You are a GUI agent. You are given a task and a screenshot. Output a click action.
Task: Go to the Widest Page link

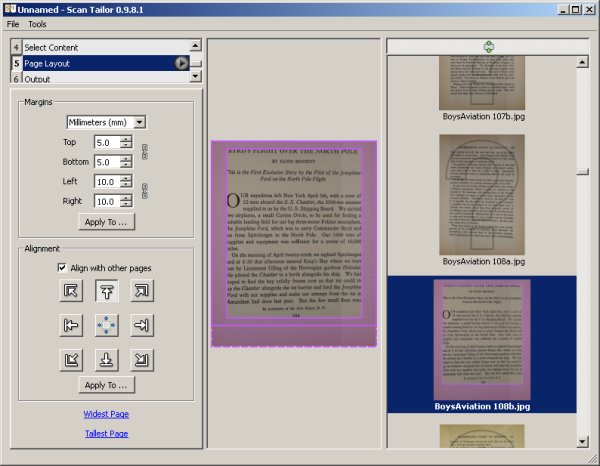[x=106, y=414]
